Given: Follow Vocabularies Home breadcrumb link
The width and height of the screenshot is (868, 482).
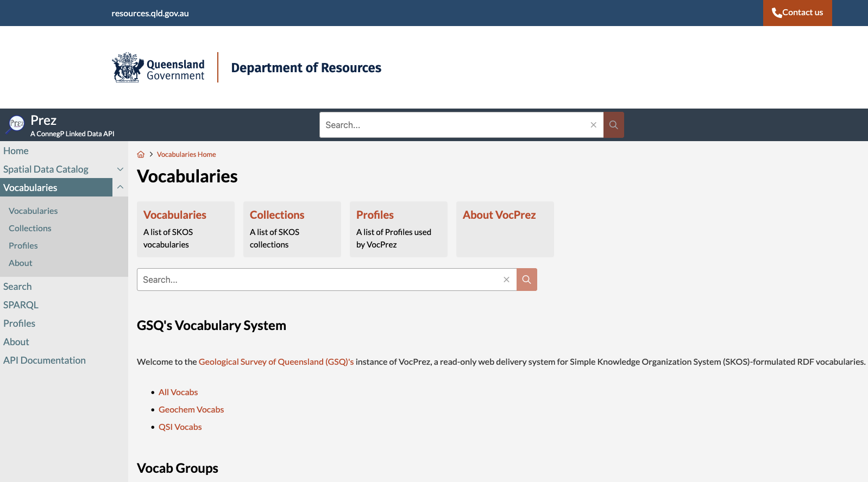Looking at the screenshot, I should pos(186,154).
